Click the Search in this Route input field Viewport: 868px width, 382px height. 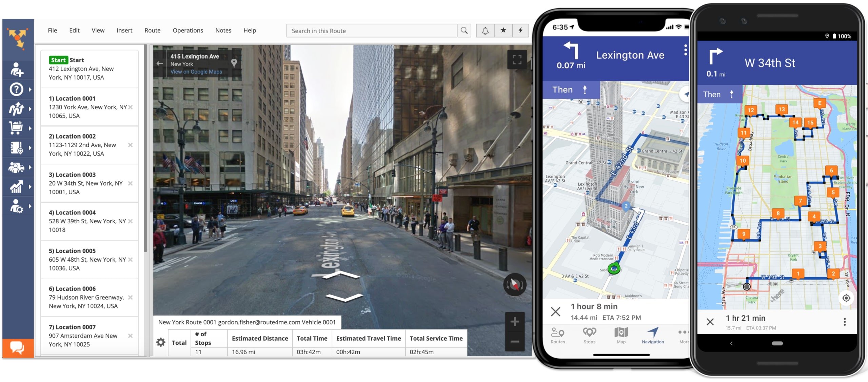(x=372, y=31)
